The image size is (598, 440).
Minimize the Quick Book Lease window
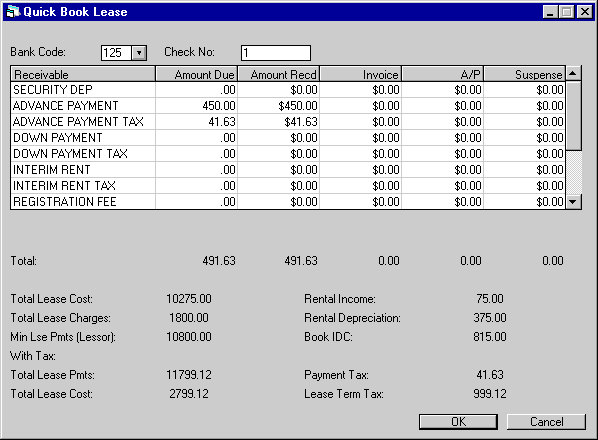(550, 12)
